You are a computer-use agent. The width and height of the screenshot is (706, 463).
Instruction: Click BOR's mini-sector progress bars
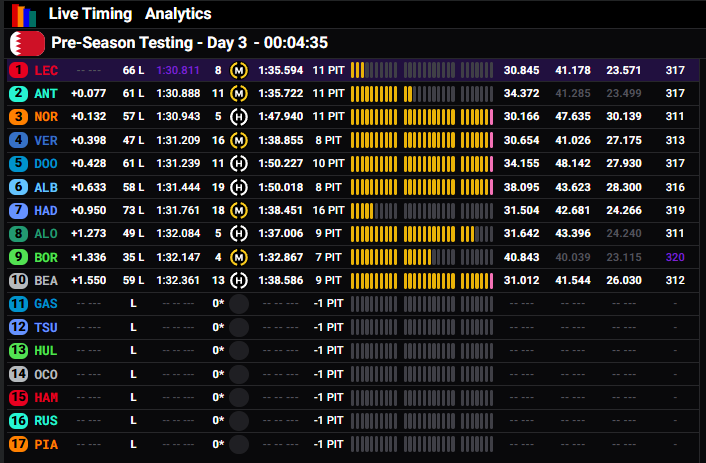[x=422, y=257]
